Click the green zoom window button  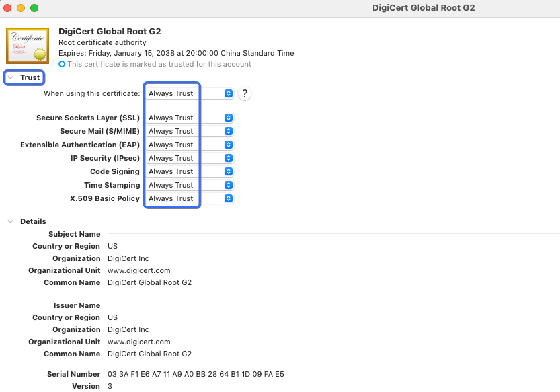34,8
